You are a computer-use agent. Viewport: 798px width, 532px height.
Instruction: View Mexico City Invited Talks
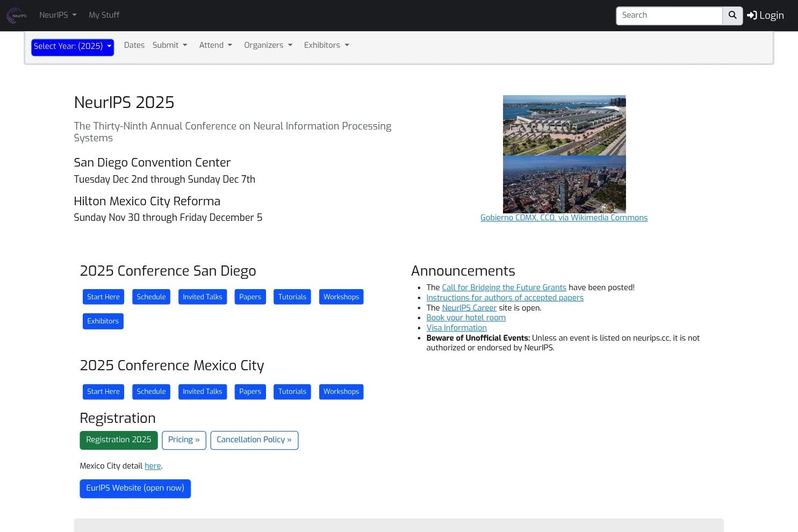202,392
